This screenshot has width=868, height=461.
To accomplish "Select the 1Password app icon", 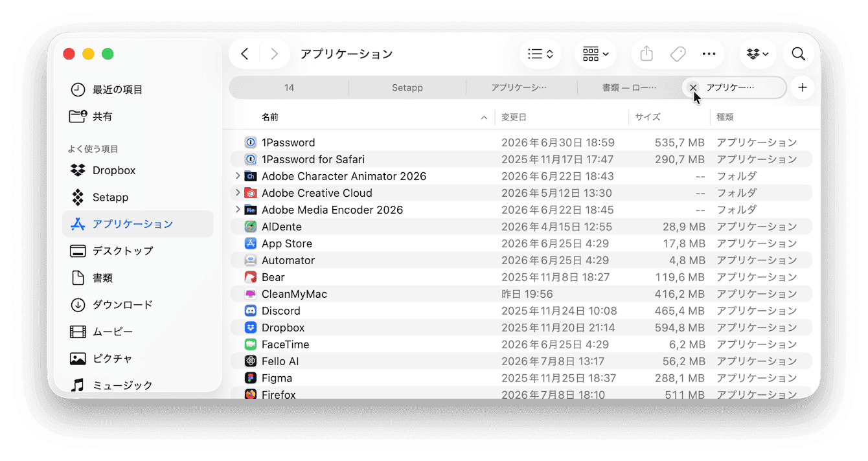I will [251, 142].
